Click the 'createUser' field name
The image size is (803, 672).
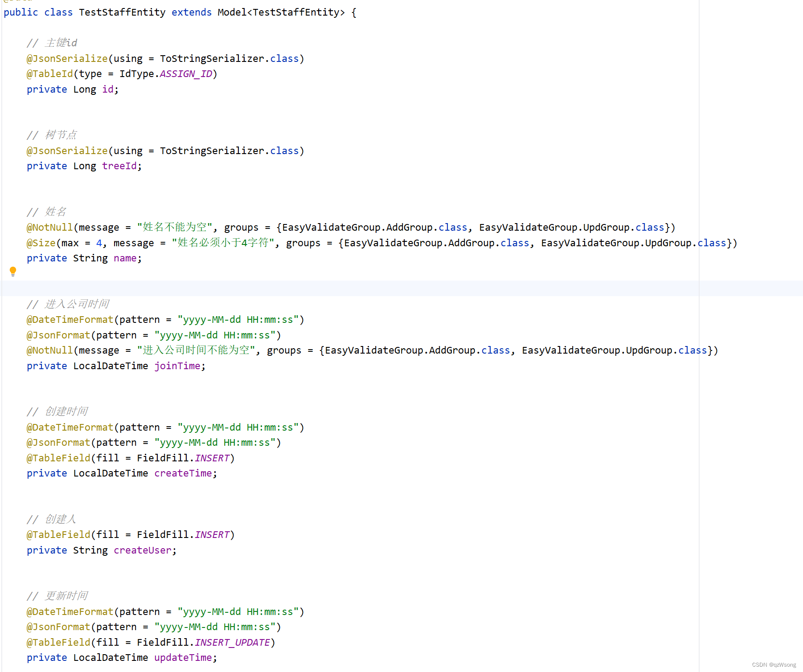143,550
